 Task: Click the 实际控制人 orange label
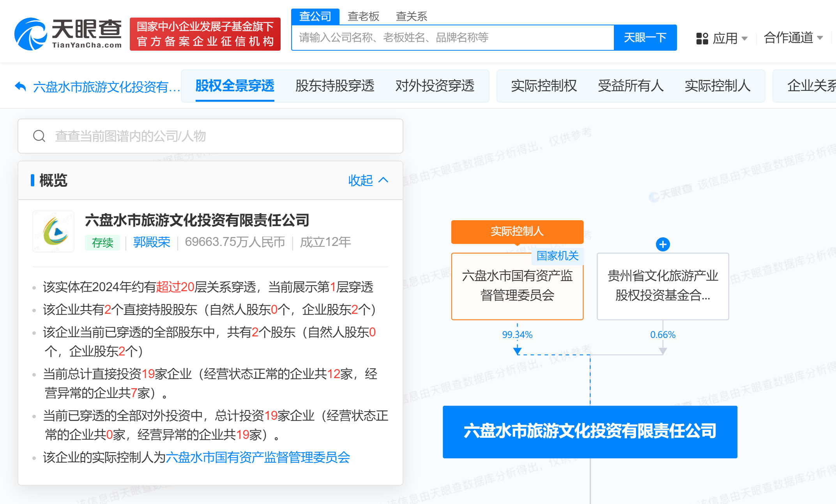(x=517, y=232)
